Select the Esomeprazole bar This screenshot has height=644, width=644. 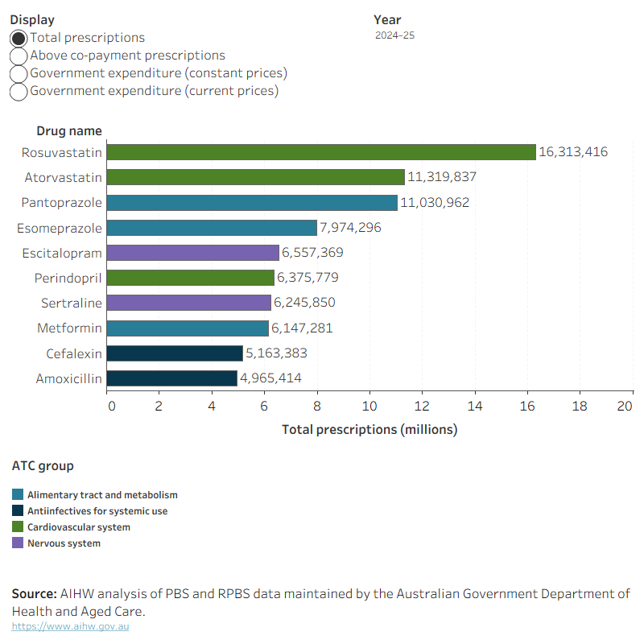[212, 228]
